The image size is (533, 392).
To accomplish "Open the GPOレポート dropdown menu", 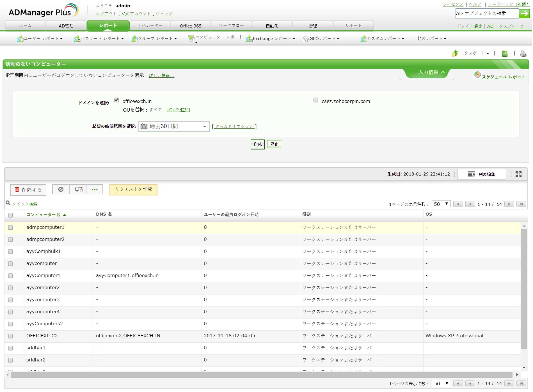I will (x=322, y=39).
